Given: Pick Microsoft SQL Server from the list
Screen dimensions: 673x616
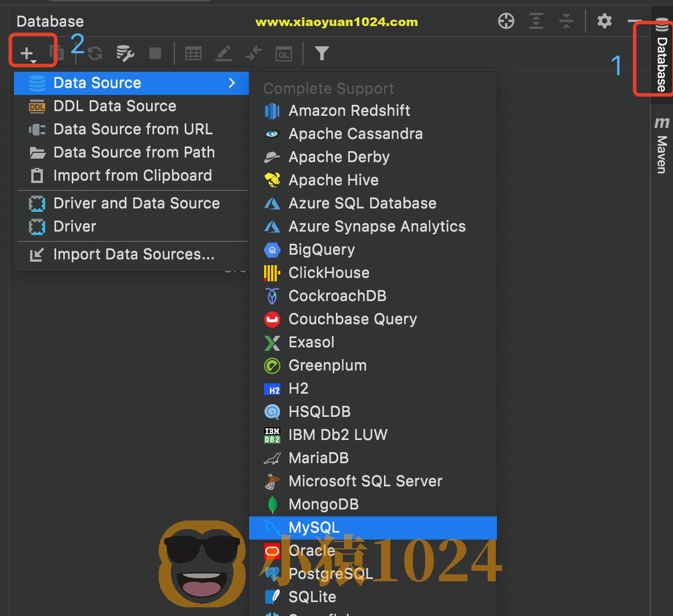Looking at the screenshot, I should [x=365, y=481].
